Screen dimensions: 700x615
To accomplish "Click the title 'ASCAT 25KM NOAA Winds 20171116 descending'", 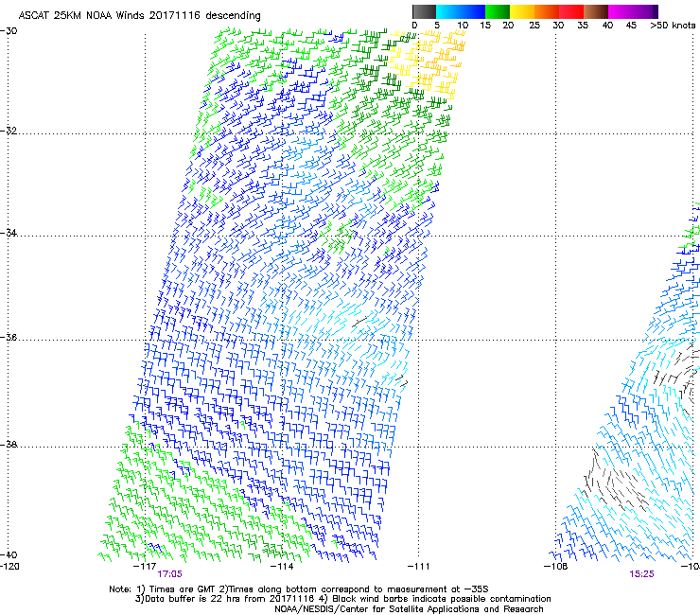I will click(139, 16).
